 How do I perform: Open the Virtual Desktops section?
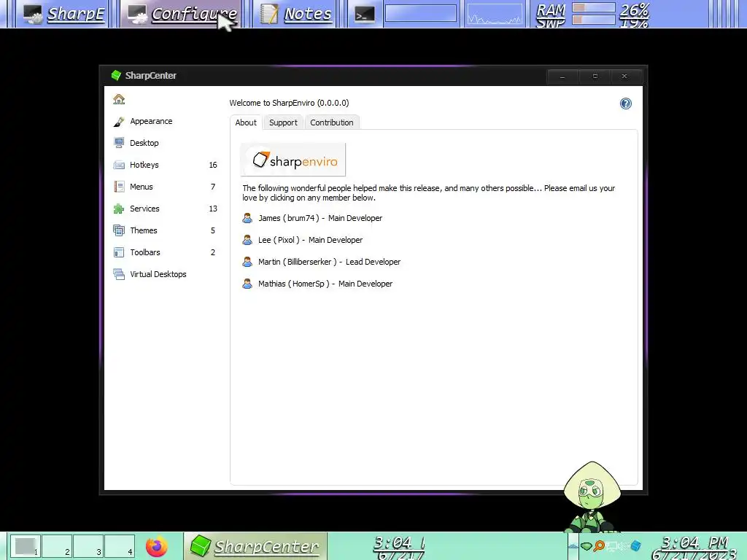pyautogui.click(x=158, y=274)
